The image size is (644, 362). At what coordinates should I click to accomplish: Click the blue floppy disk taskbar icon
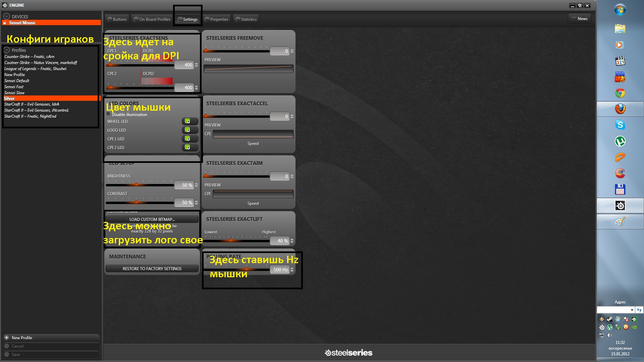620,189
